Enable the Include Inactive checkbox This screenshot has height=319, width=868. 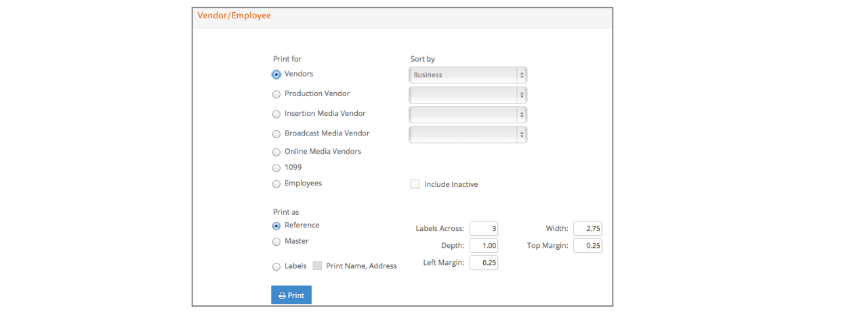[x=415, y=184]
